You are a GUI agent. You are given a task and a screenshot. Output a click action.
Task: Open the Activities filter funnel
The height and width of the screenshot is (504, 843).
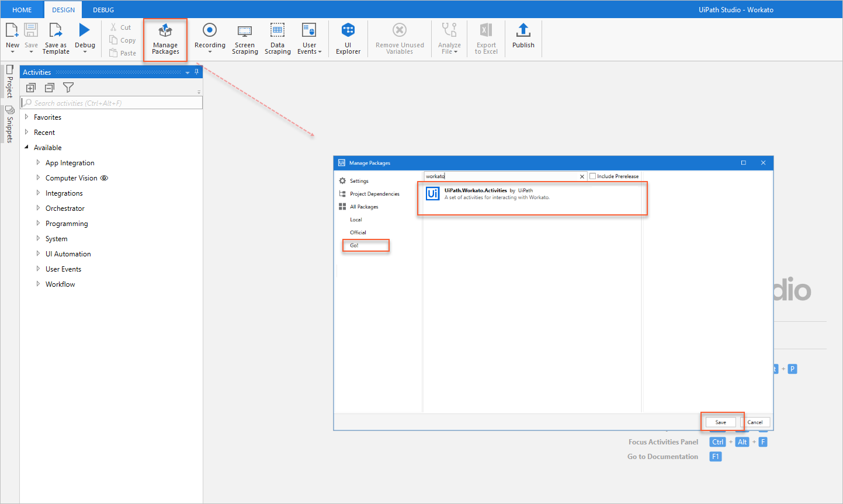(68, 88)
